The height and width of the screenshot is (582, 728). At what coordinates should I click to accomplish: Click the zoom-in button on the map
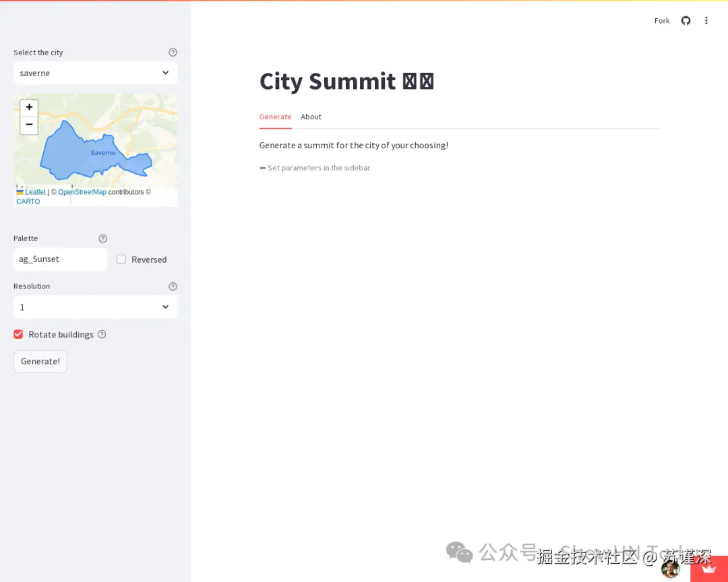pyautogui.click(x=29, y=107)
